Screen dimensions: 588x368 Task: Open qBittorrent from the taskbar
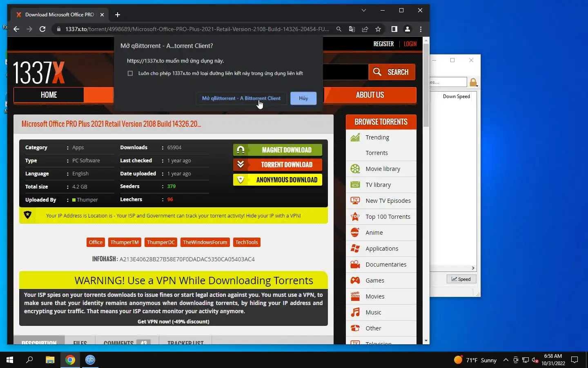90,360
